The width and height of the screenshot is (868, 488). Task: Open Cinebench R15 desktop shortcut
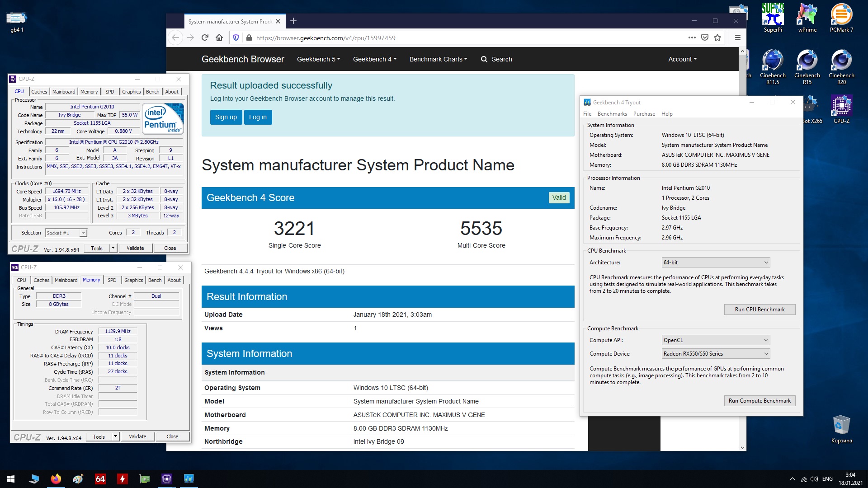coord(807,67)
